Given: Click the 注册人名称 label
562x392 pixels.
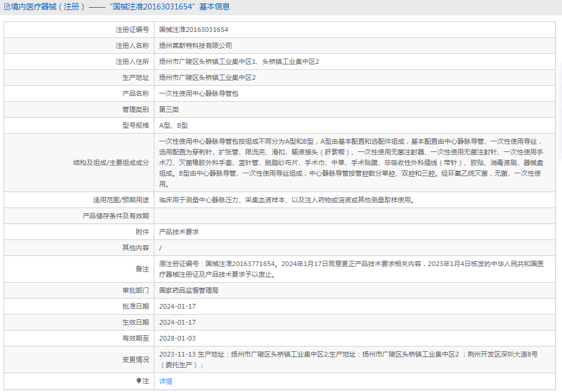Looking at the screenshot, I should (133, 46).
